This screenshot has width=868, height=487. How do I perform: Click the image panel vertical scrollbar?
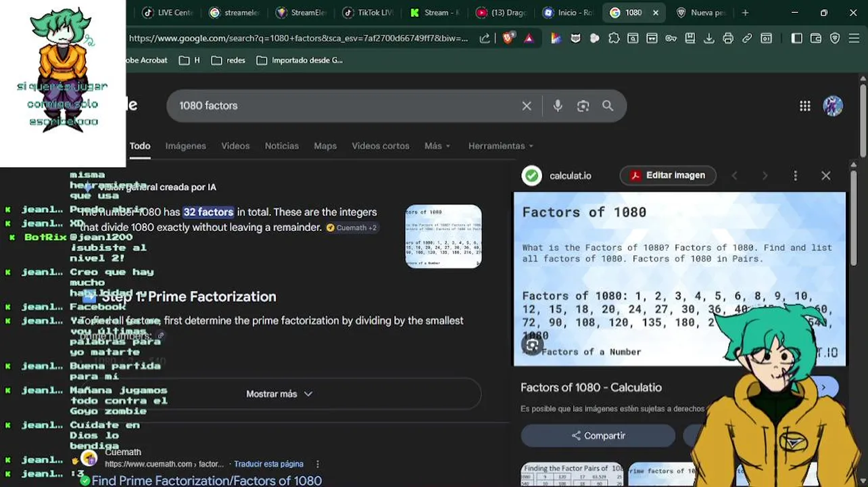[x=853, y=216]
